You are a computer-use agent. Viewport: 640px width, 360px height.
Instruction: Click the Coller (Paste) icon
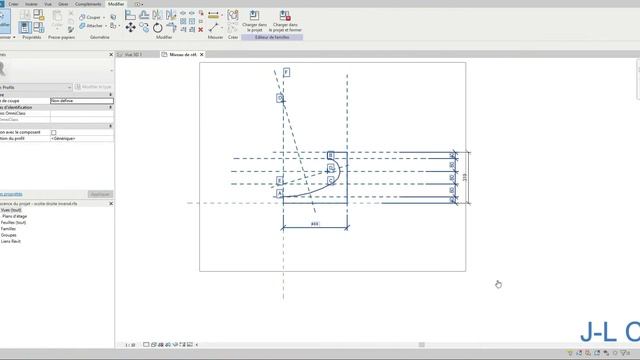(57, 16)
